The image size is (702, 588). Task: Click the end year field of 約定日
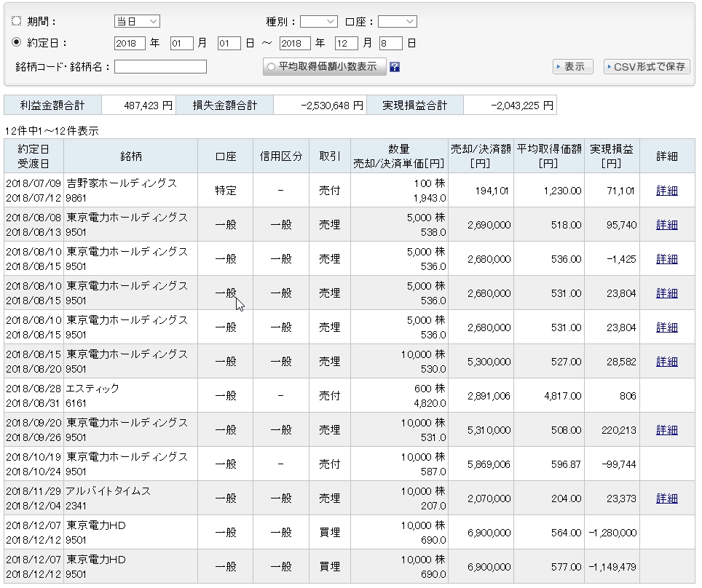click(295, 44)
